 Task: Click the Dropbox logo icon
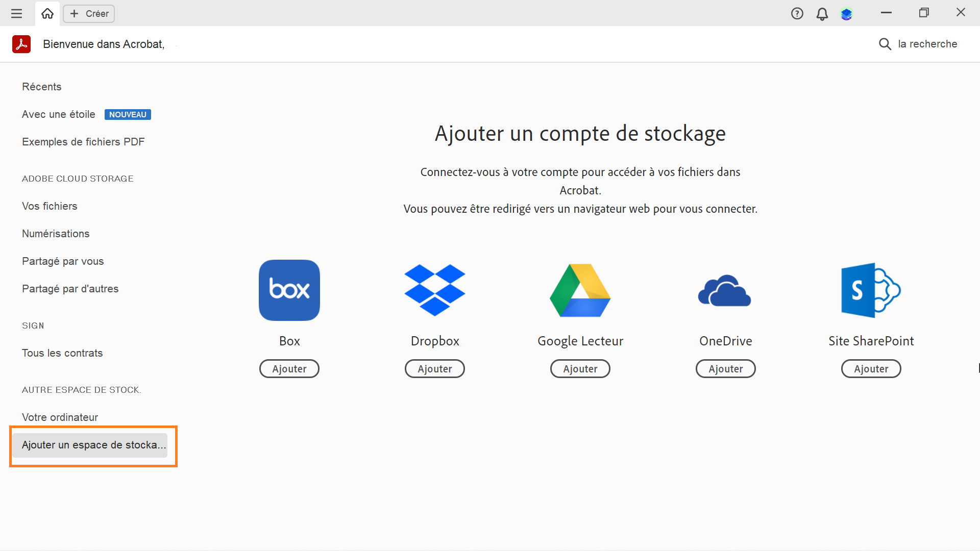pyautogui.click(x=435, y=290)
